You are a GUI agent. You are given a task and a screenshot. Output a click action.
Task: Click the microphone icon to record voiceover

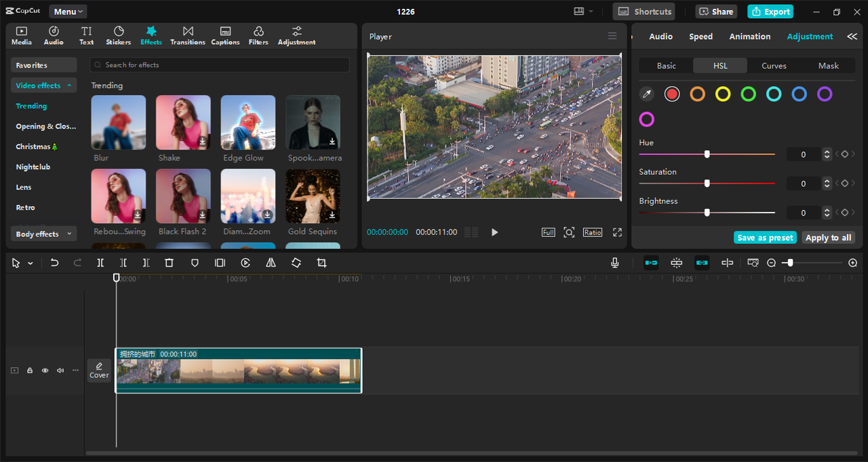(x=614, y=263)
